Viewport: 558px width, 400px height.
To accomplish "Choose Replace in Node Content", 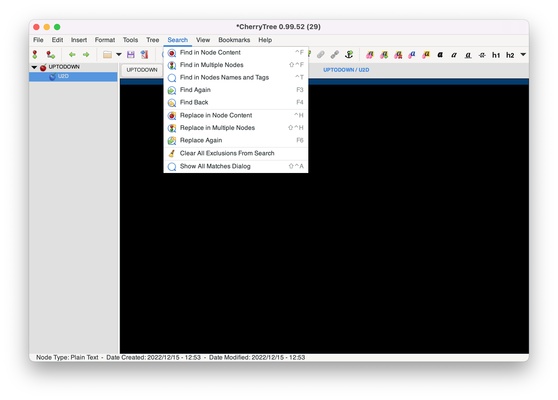I will [x=236, y=115].
